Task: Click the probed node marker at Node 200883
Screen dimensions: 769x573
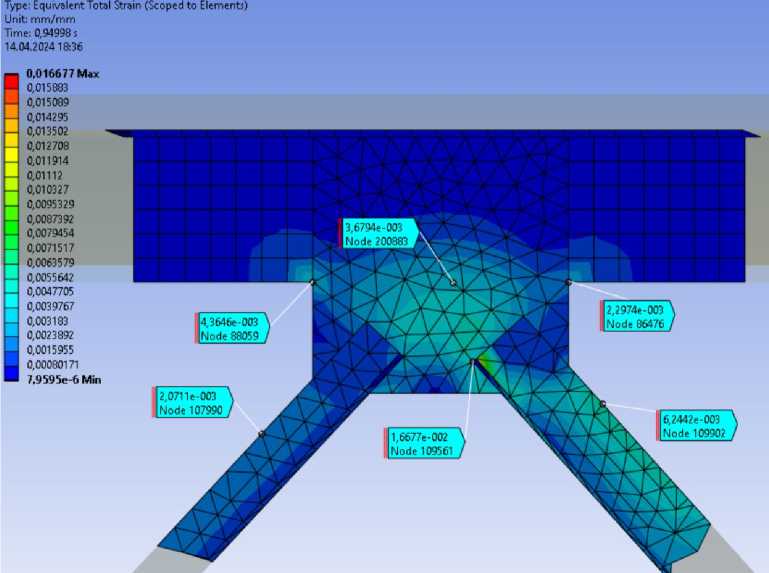Action: (453, 283)
